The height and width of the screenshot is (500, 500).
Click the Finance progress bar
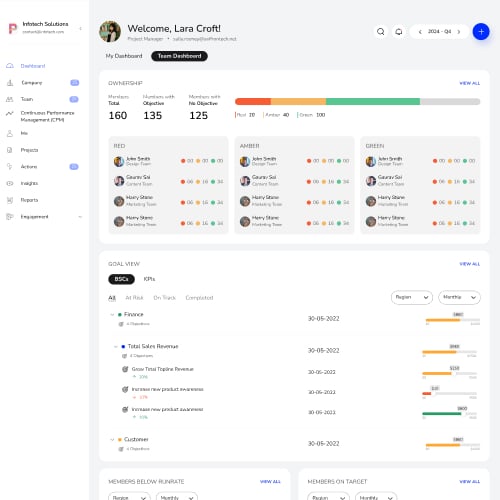click(x=453, y=320)
